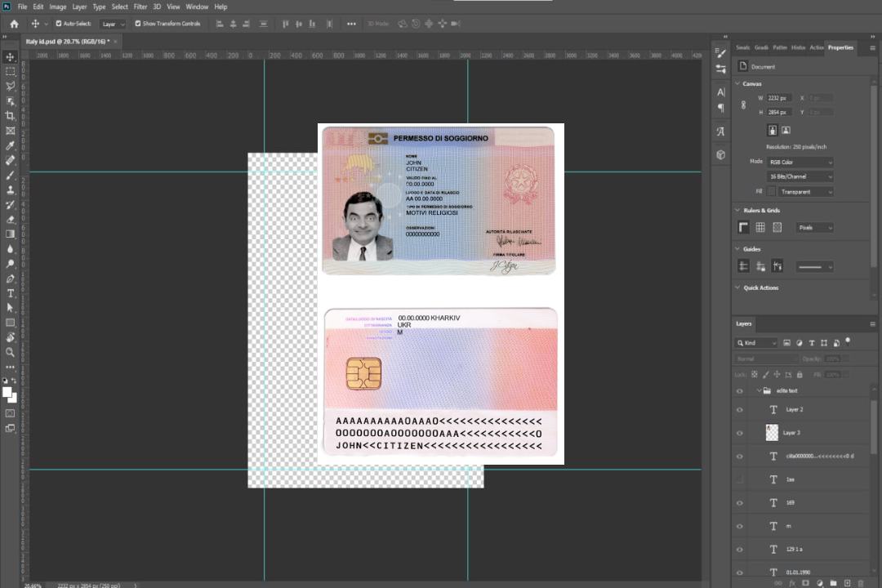This screenshot has height=588, width=882.
Task: Hide the '129 1 a' text layer
Action: click(740, 550)
